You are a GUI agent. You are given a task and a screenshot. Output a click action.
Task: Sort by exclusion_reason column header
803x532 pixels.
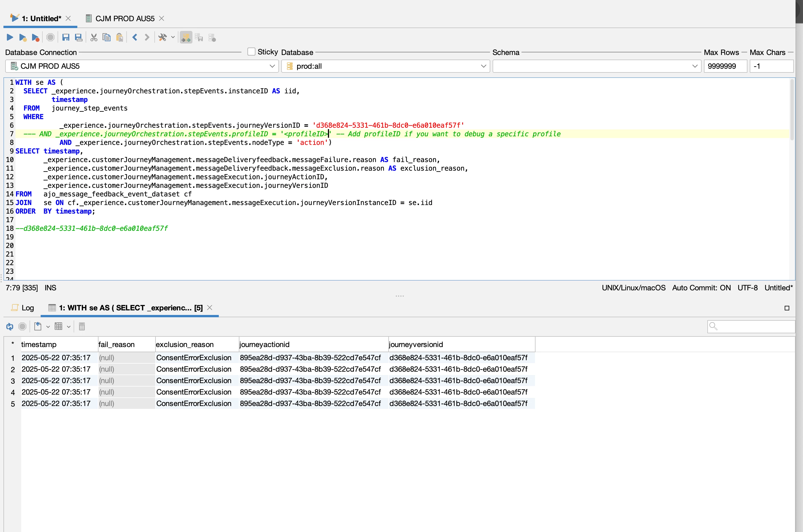click(185, 344)
